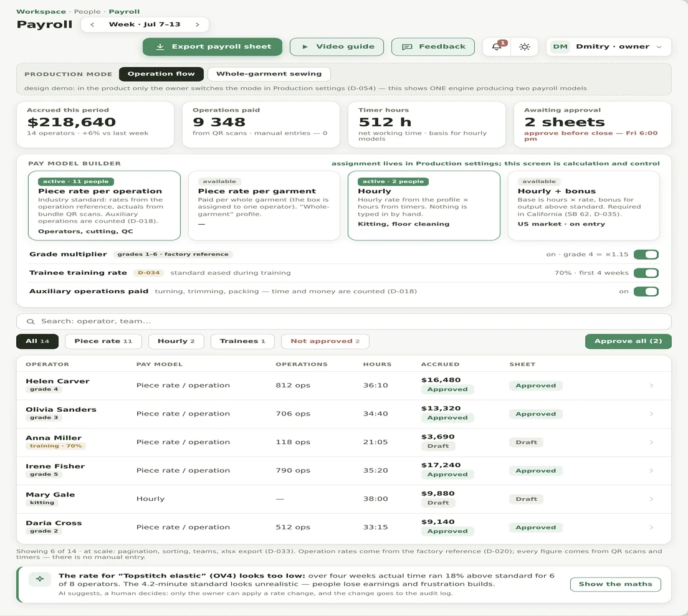Select the Piece rate per operation card
The image size is (688, 616).
tap(104, 206)
